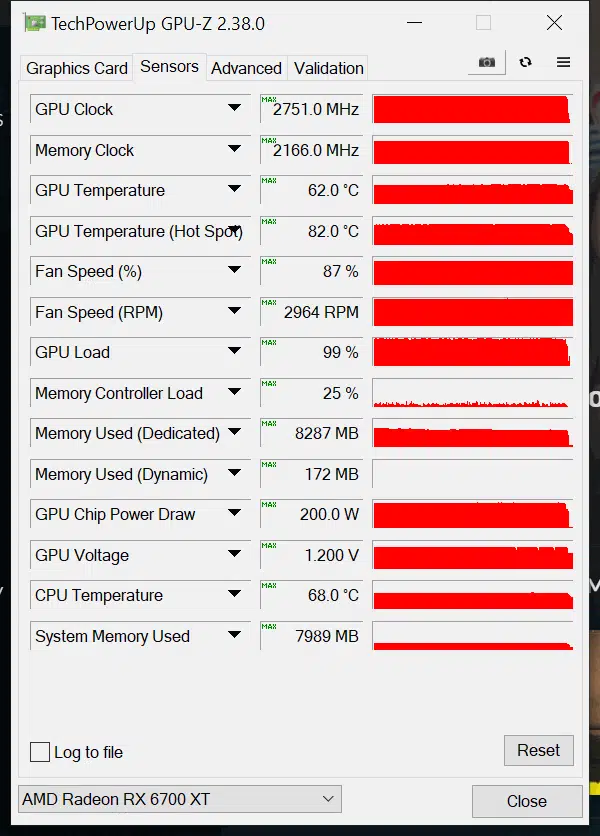Click the MAX indicator on CPU Temperature reading
Screen dimensions: 600x836
pos(269,585)
